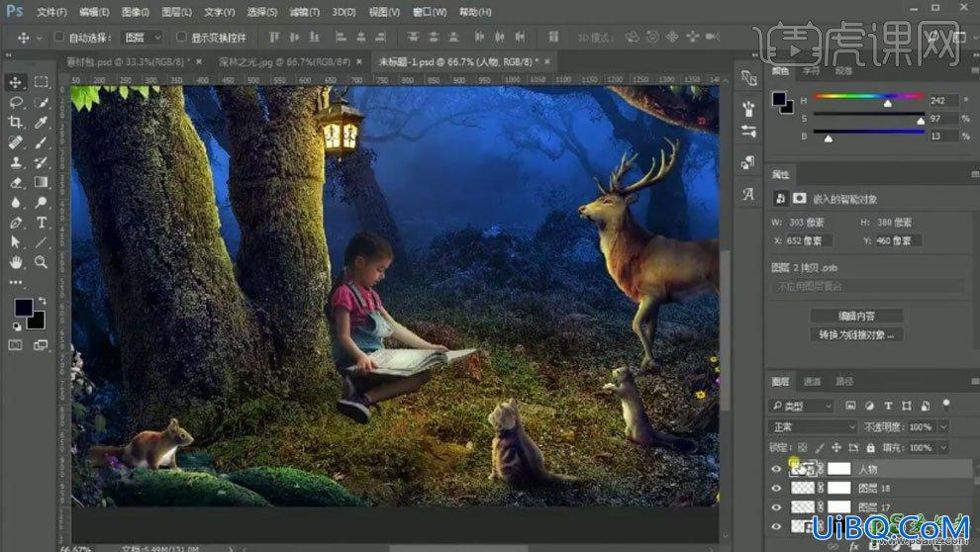Enable 显示变换控件 checkbox

(x=181, y=37)
